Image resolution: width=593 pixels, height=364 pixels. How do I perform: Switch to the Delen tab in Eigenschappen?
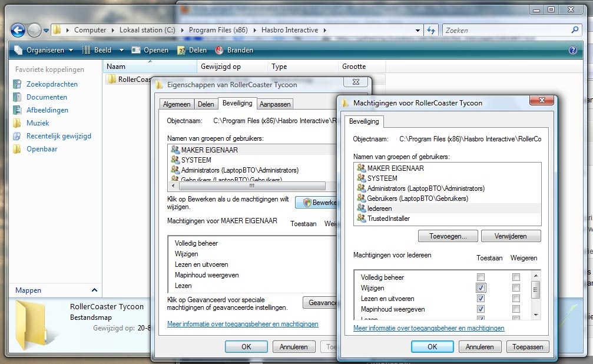[206, 104]
